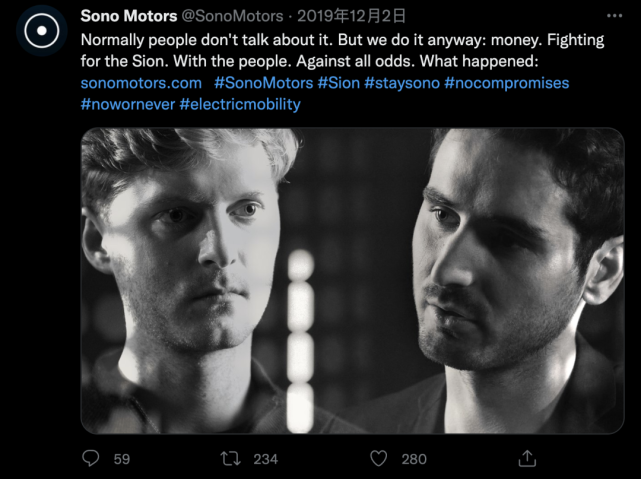
Task: Open the black-and-white tweet photo
Action: (352, 281)
